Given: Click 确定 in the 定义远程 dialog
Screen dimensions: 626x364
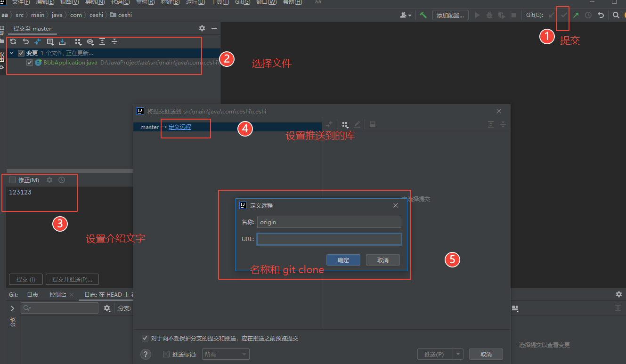Looking at the screenshot, I should click(343, 260).
